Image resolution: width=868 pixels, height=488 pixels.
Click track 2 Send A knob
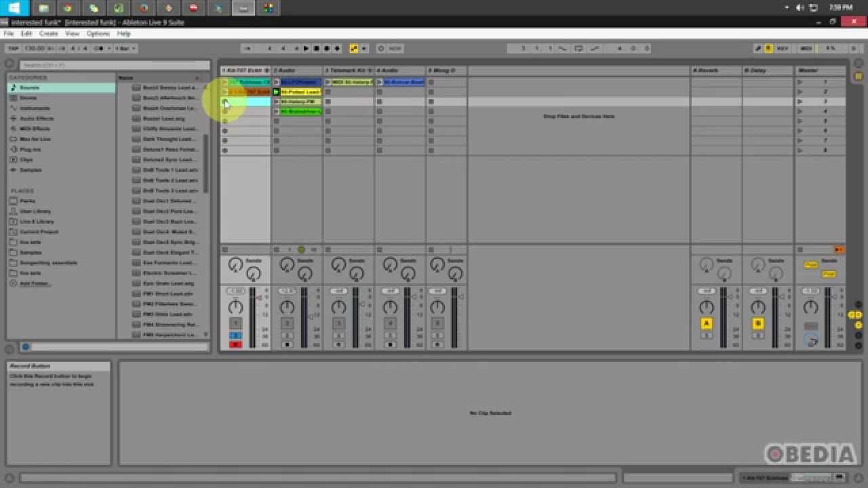(287, 264)
